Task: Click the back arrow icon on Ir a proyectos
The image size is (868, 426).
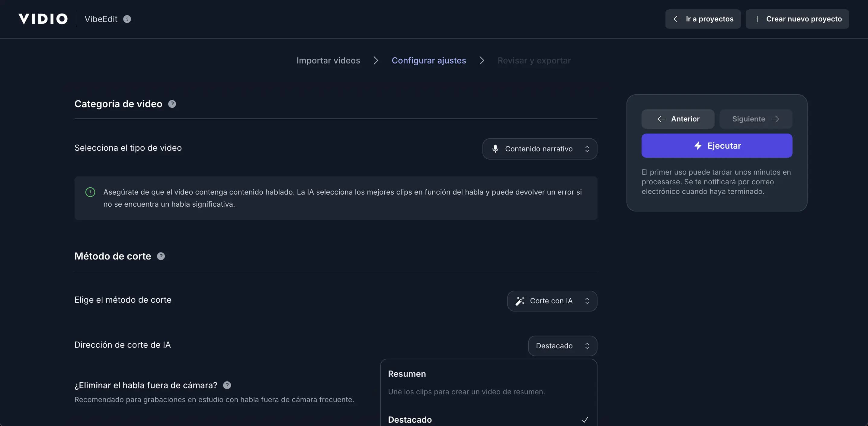Action: (x=677, y=19)
